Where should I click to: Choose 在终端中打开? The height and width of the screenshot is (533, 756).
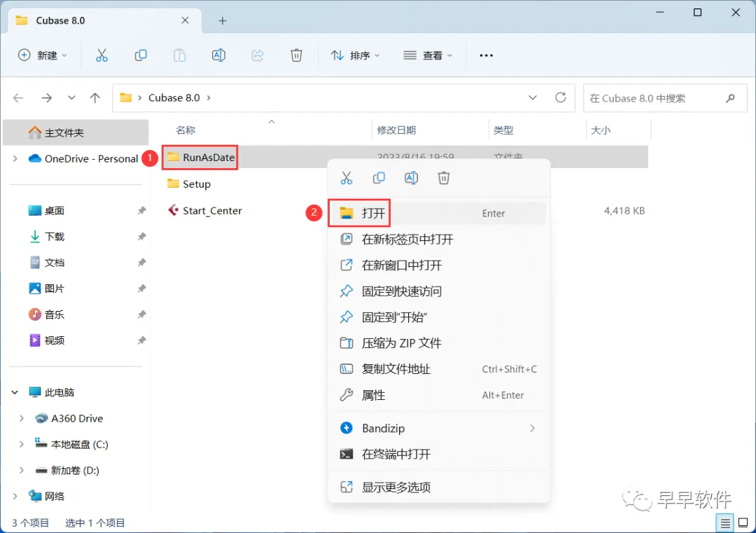click(x=438, y=455)
